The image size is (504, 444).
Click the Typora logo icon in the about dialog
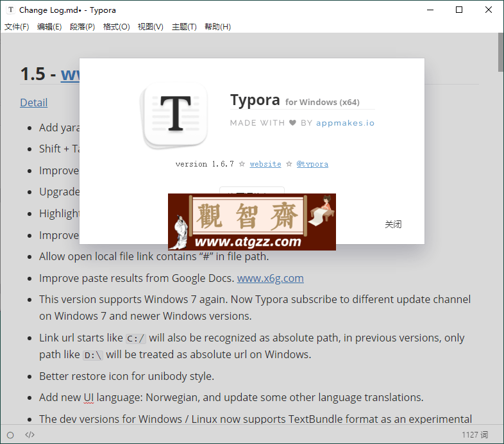click(x=174, y=115)
